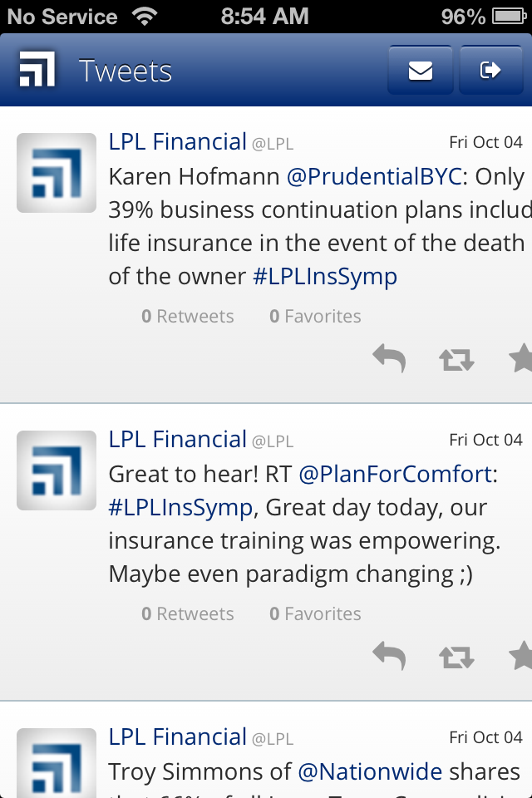532x798 pixels.
Task: Open the mail envelope icon in header
Action: (x=421, y=71)
